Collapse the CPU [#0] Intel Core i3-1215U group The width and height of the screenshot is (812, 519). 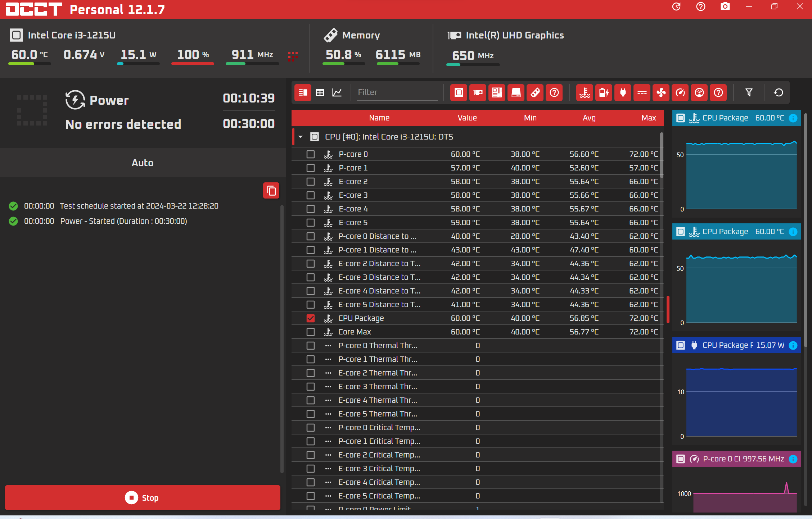pyautogui.click(x=300, y=137)
